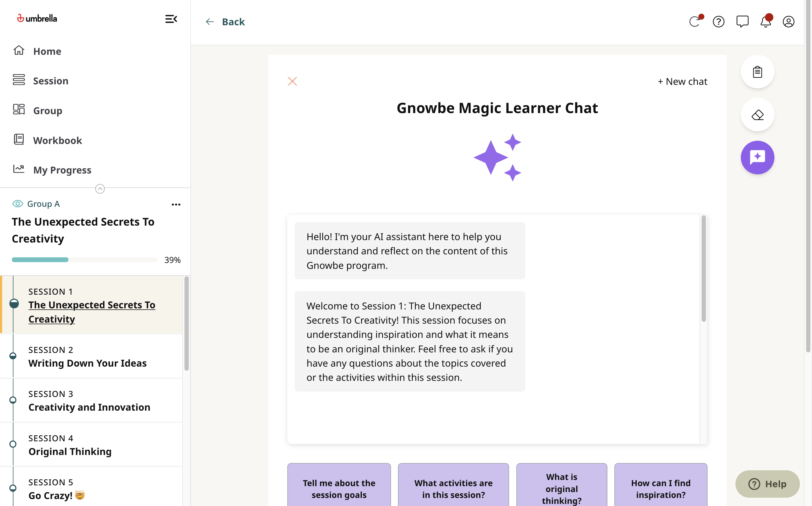The width and height of the screenshot is (812, 506).
Task: Open the Home navigation item
Action: tap(47, 51)
